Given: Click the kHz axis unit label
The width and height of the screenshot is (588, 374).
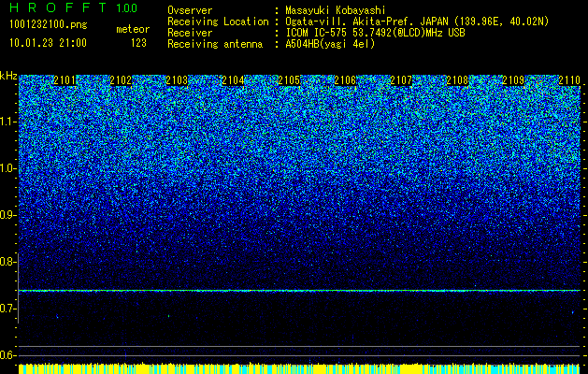Looking at the screenshot, I should click(x=8, y=76).
